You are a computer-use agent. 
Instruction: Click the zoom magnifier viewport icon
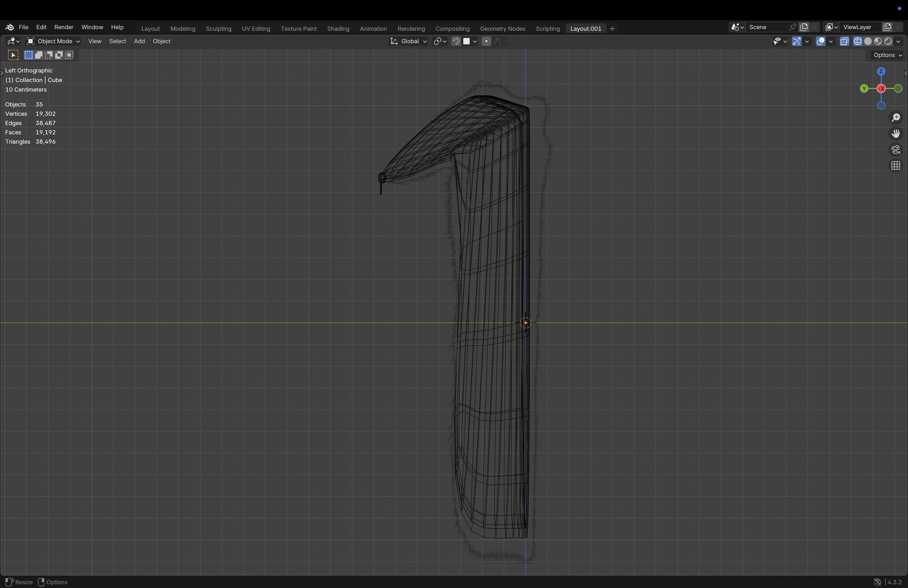[x=896, y=118]
